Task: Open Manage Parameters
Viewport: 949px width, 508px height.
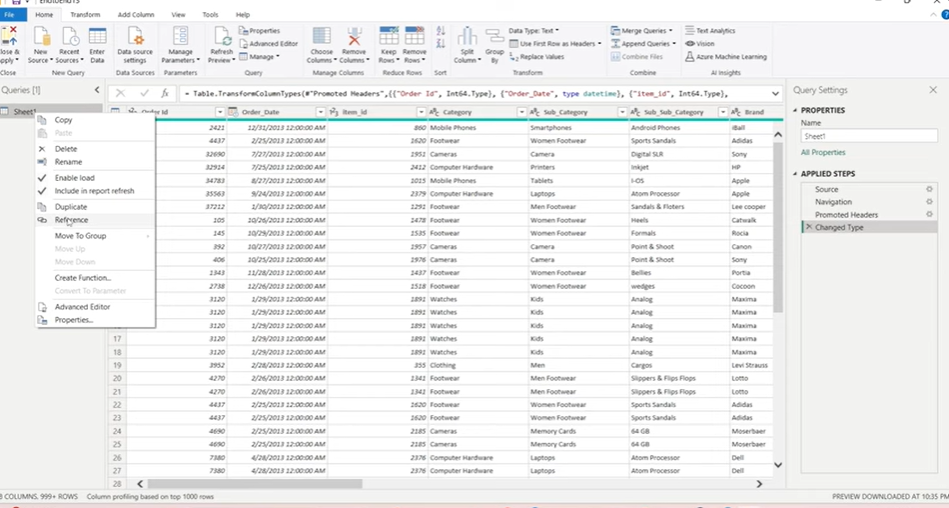Action: [x=180, y=45]
